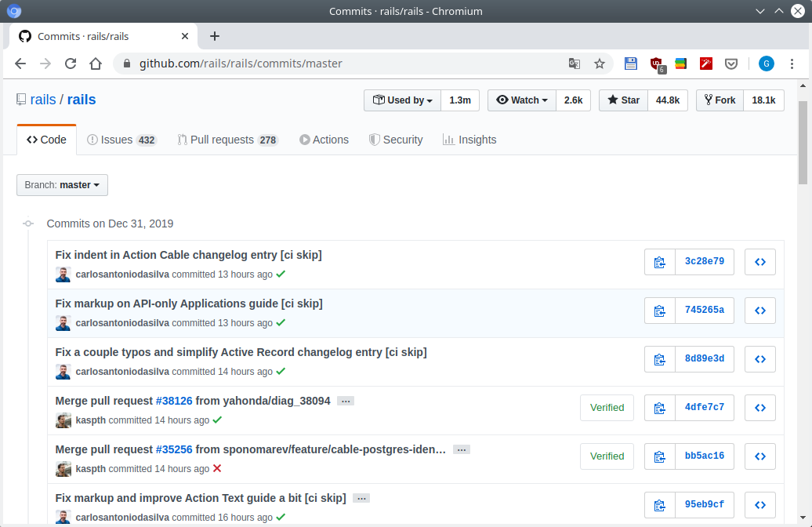Screen dimensions: 812x527
Task: View the 18.1k forks count
Action: click(763, 100)
